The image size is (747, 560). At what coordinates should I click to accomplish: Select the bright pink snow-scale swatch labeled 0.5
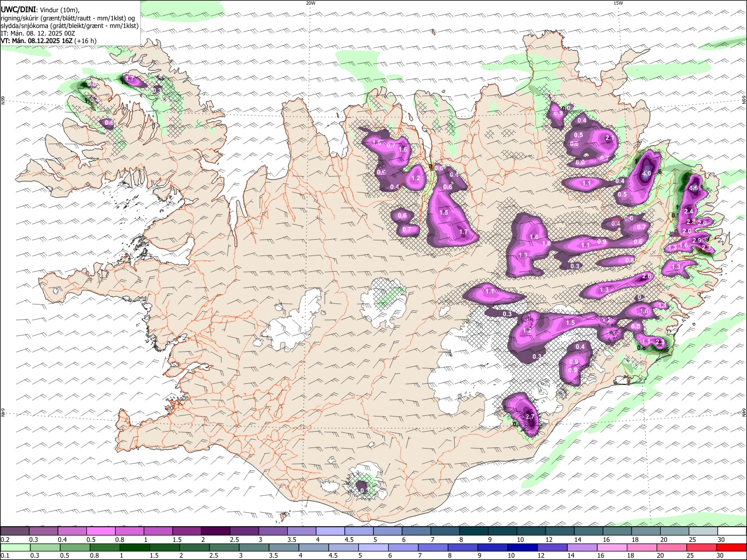tap(100, 531)
